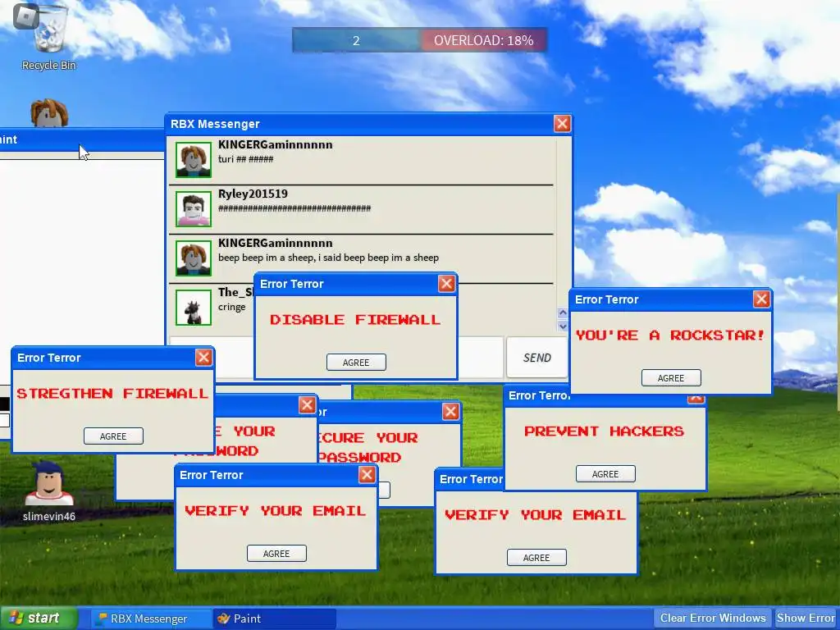Click the slimevin46 desktop avatar icon
The width and height of the screenshot is (840, 630).
pyautogui.click(x=48, y=491)
